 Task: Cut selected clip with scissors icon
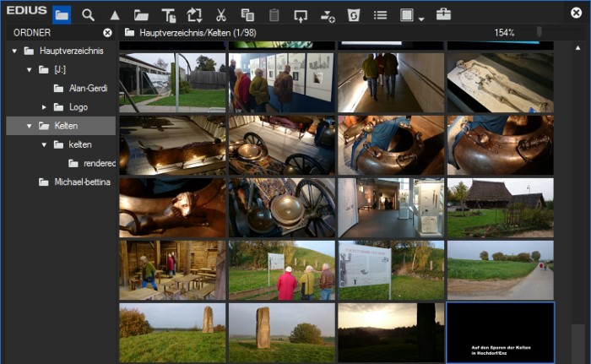click(x=221, y=15)
